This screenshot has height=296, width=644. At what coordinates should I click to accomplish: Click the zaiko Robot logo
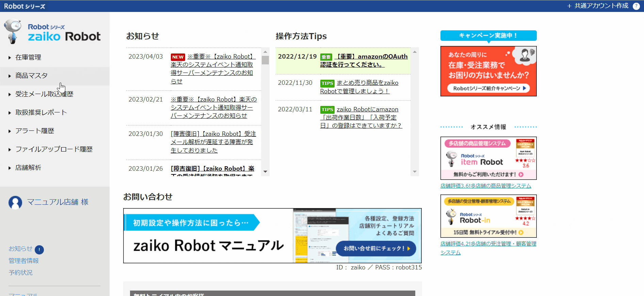52,32
